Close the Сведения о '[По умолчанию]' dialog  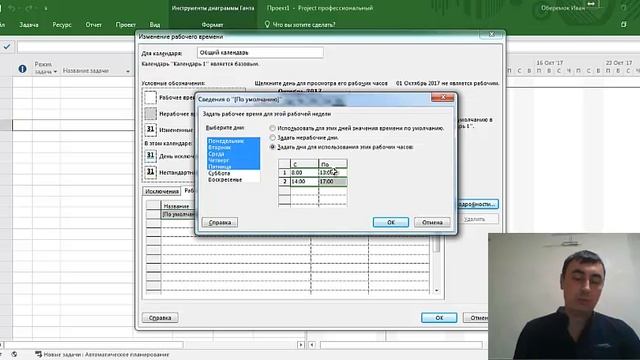442,97
